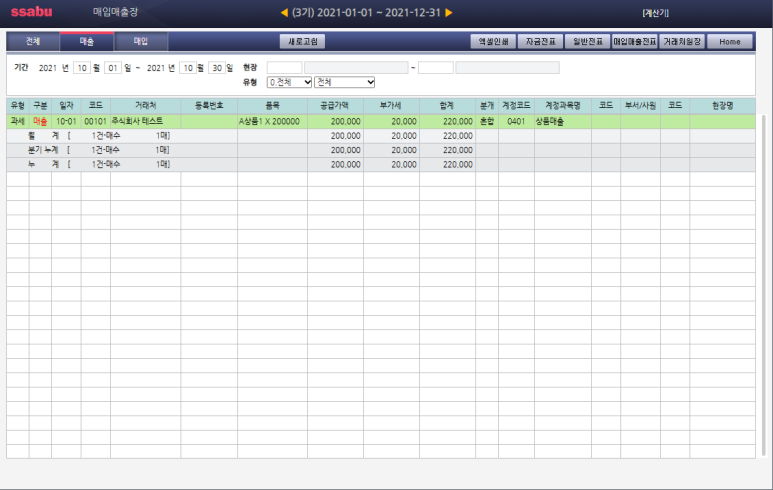Open the second 전체 유형 dropdown
The image size is (773, 490).
click(345, 82)
